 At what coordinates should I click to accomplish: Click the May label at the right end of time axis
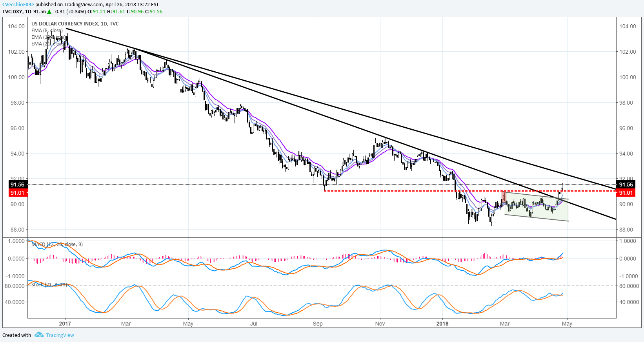pos(567,324)
